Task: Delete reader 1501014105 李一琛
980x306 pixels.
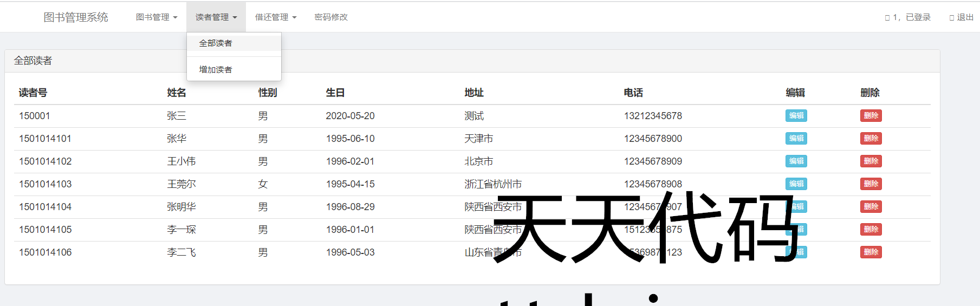Action: (871, 230)
